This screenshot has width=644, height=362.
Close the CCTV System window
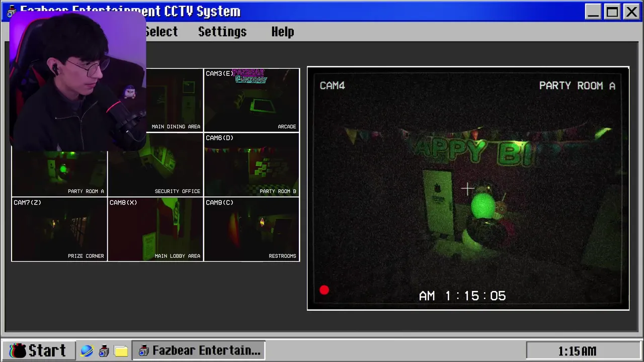(x=631, y=12)
